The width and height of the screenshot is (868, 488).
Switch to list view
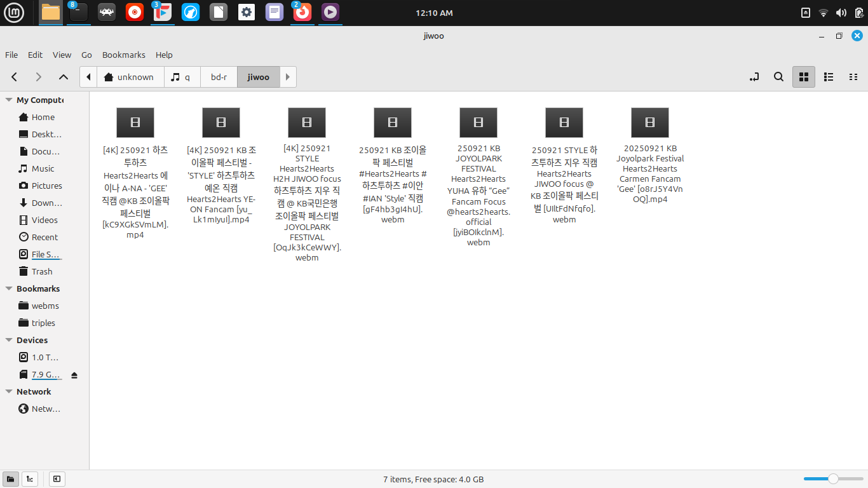pyautogui.click(x=829, y=77)
